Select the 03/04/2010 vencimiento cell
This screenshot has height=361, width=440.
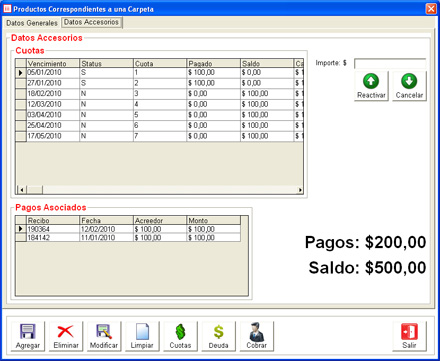tap(53, 115)
